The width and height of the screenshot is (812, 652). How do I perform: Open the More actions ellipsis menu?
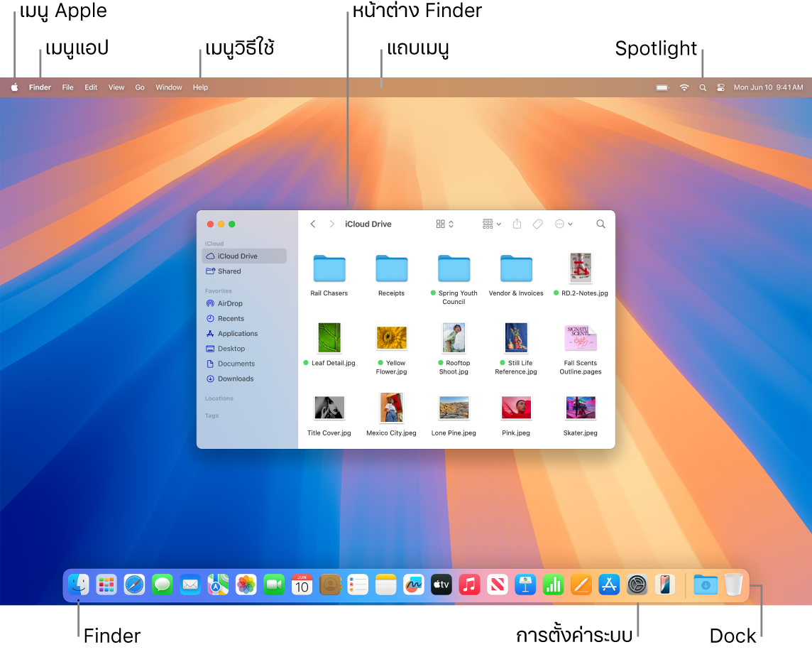coord(561,224)
